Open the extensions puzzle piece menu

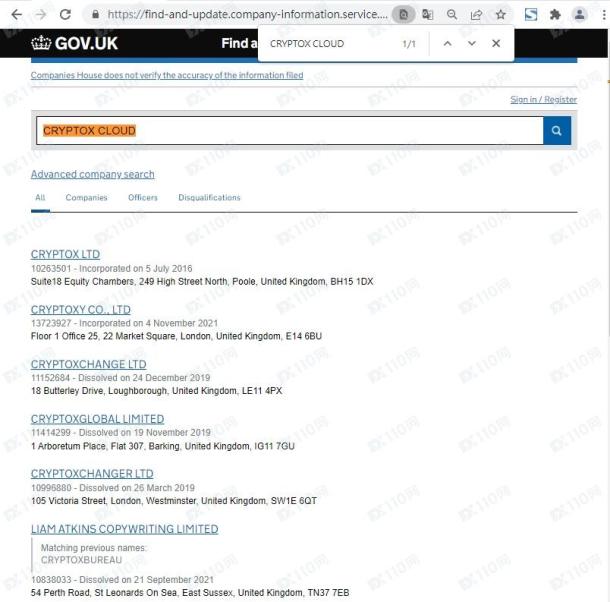(x=555, y=15)
